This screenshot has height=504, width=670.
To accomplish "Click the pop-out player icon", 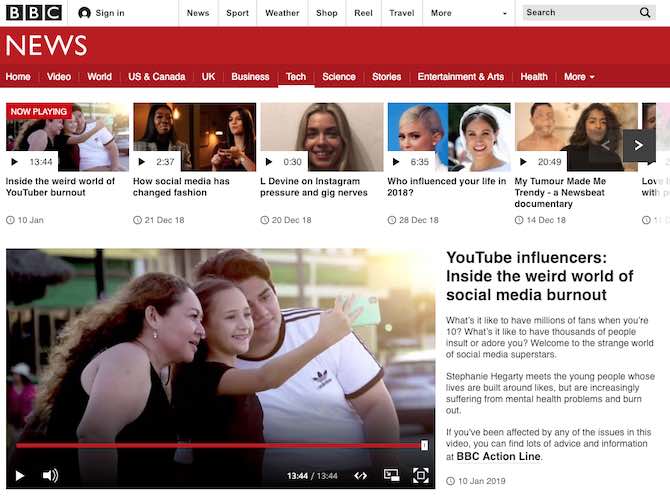I will (x=391, y=475).
